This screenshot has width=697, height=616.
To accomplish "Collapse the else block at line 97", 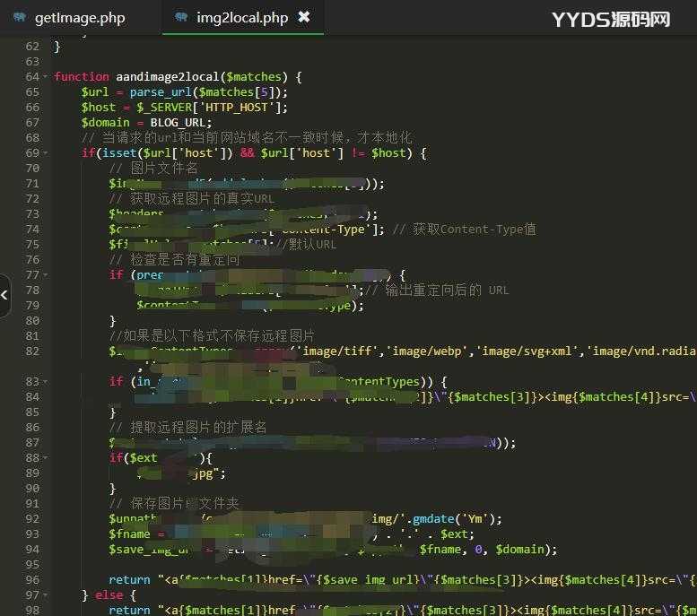I will point(45,594).
